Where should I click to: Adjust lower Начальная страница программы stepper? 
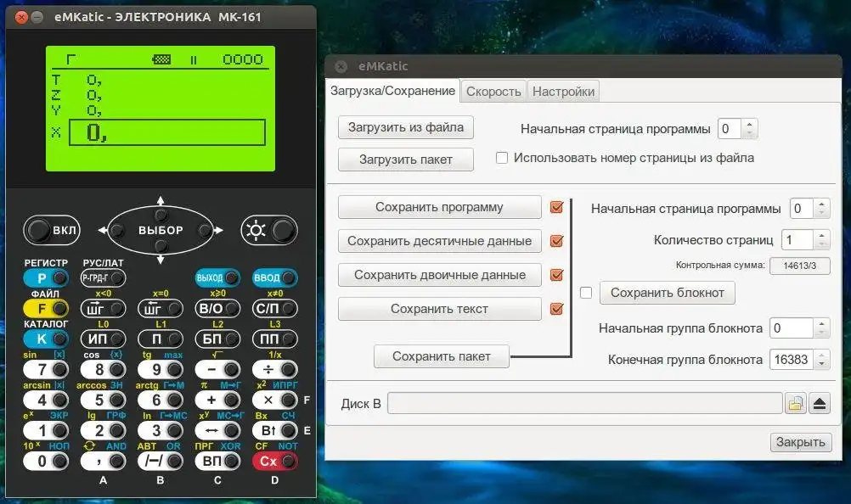click(x=821, y=209)
